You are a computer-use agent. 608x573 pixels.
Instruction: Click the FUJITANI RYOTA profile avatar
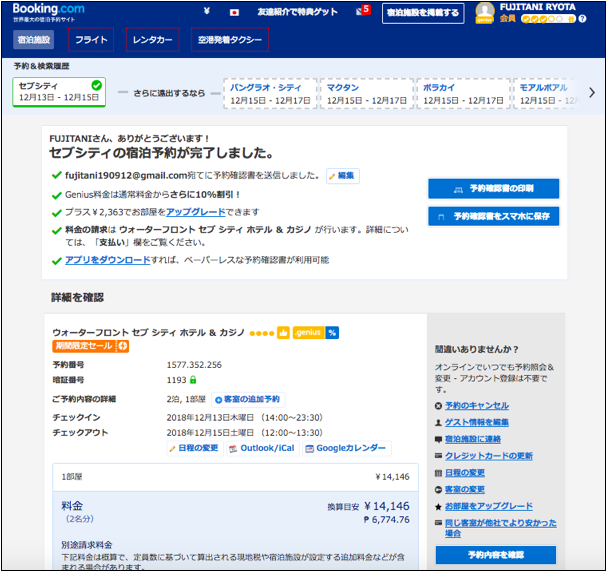(484, 13)
